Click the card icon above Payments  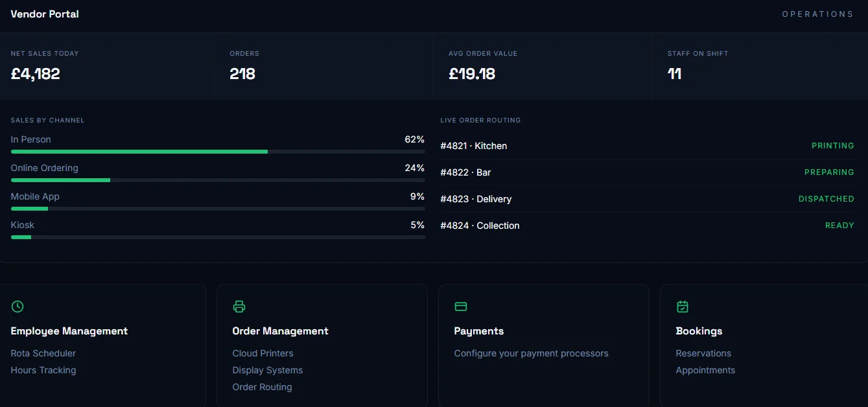[x=461, y=307]
